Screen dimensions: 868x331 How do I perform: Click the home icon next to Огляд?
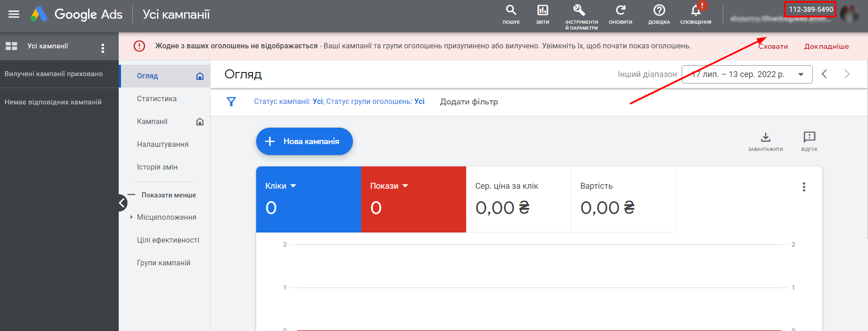(200, 76)
